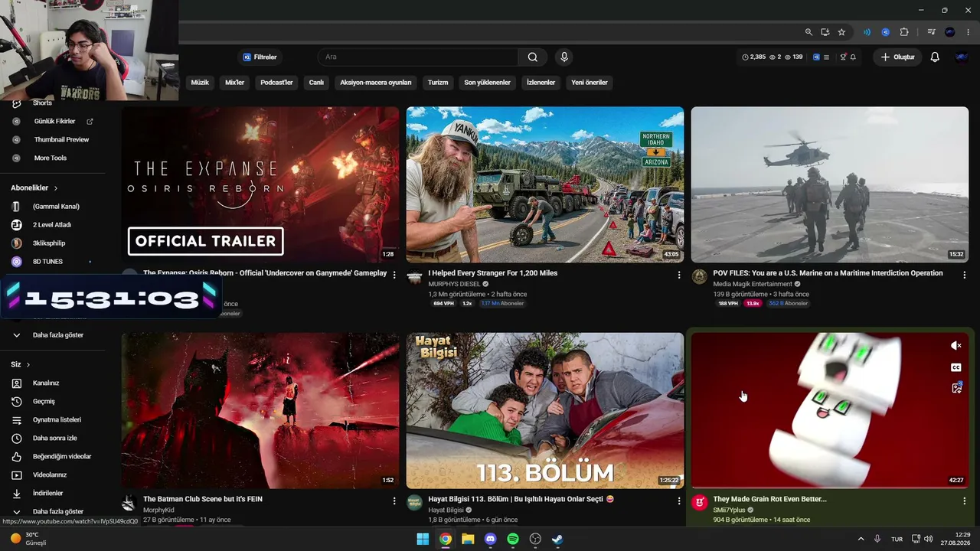Open the Hayat Bilgisi 113. Bölüm thumbnail
This screenshot has width=980, height=551.
[x=545, y=410]
